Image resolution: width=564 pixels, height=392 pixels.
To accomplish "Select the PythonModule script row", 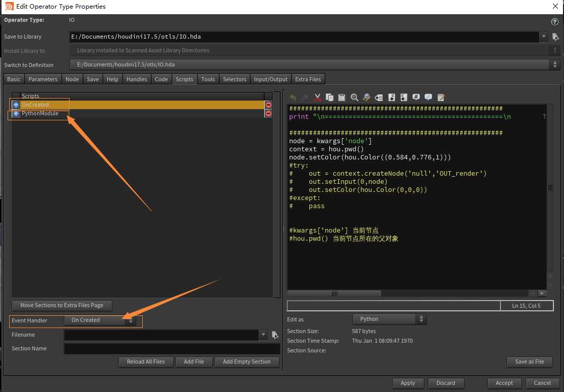I will [142, 114].
